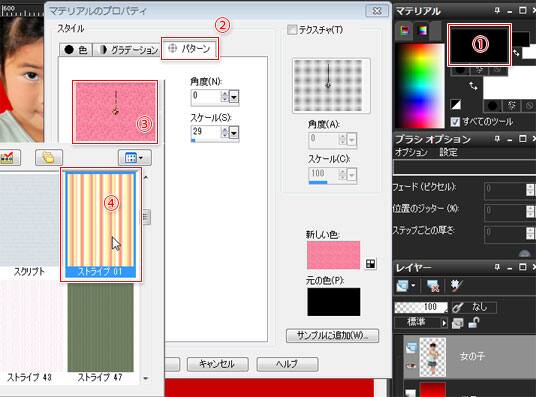Screen dimensions: 536x397
Task: Click the new layer icon in Layers panel
Action: click(403, 286)
